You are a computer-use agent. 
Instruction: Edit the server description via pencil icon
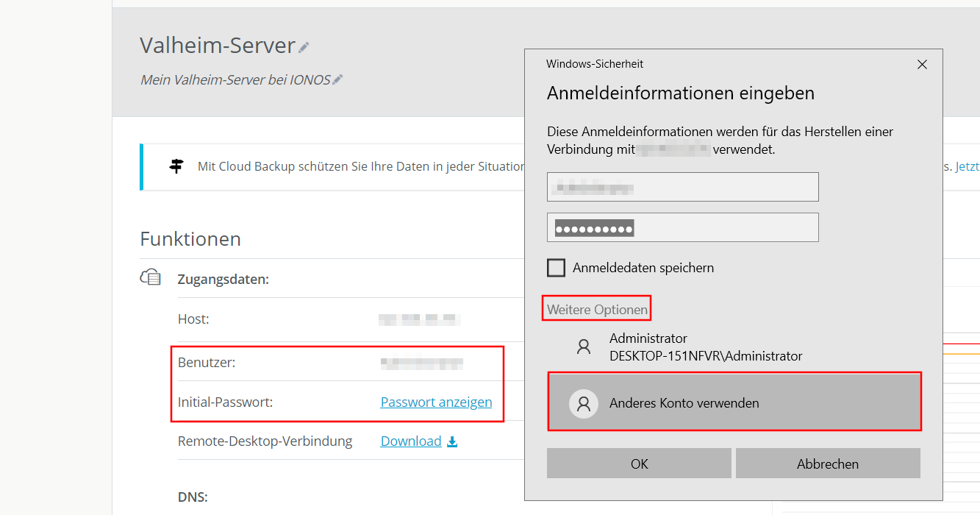338,79
